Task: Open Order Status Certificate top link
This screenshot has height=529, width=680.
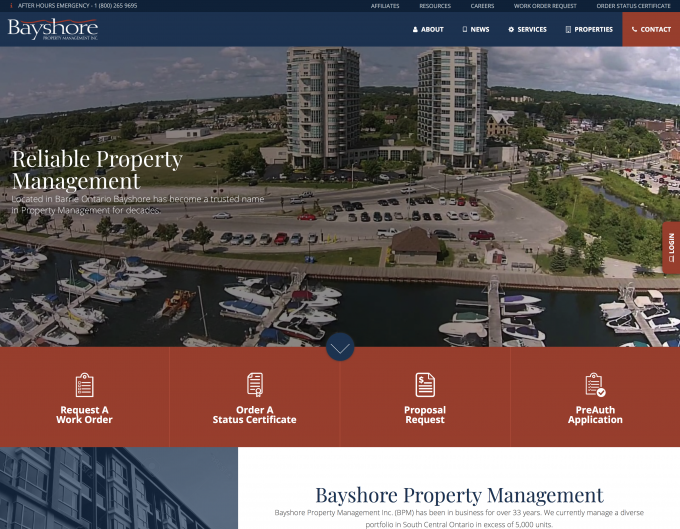Action: [633, 6]
